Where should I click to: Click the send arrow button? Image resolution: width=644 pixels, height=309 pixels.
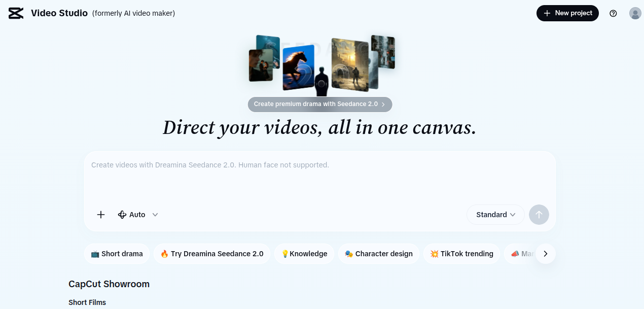[x=539, y=215]
